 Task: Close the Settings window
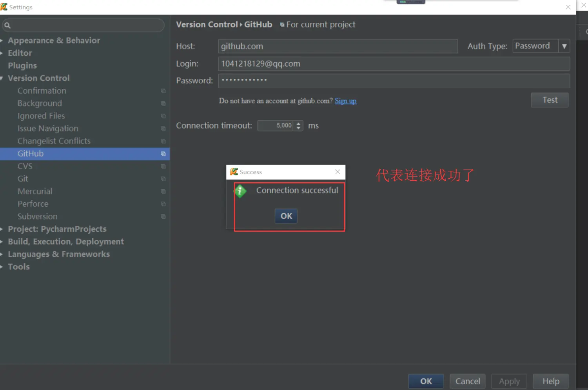pyautogui.click(x=568, y=7)
